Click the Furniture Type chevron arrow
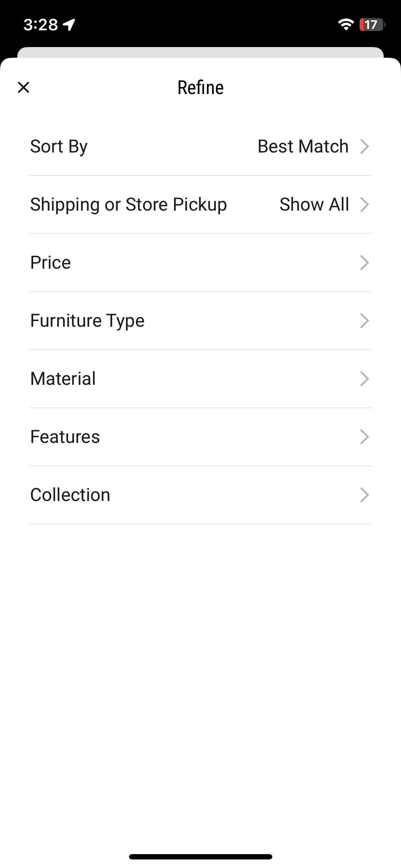This screenshot has height=868, width=401. (x=364, y=321)
